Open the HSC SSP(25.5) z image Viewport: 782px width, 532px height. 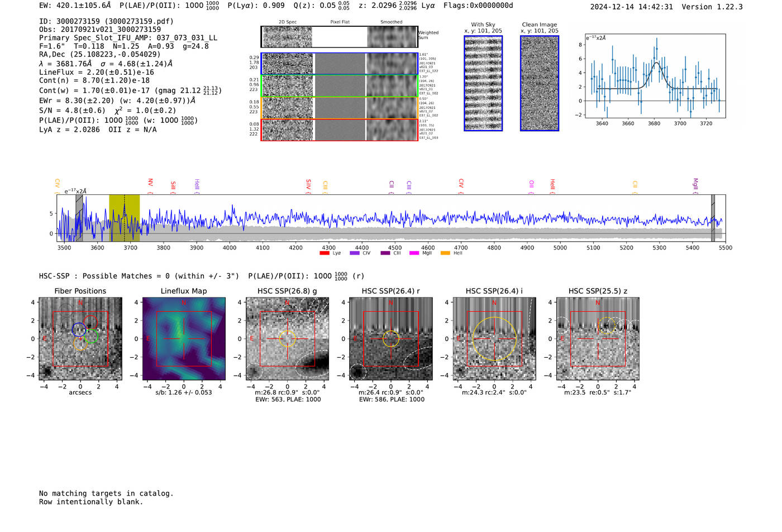[x=598, y=339]
